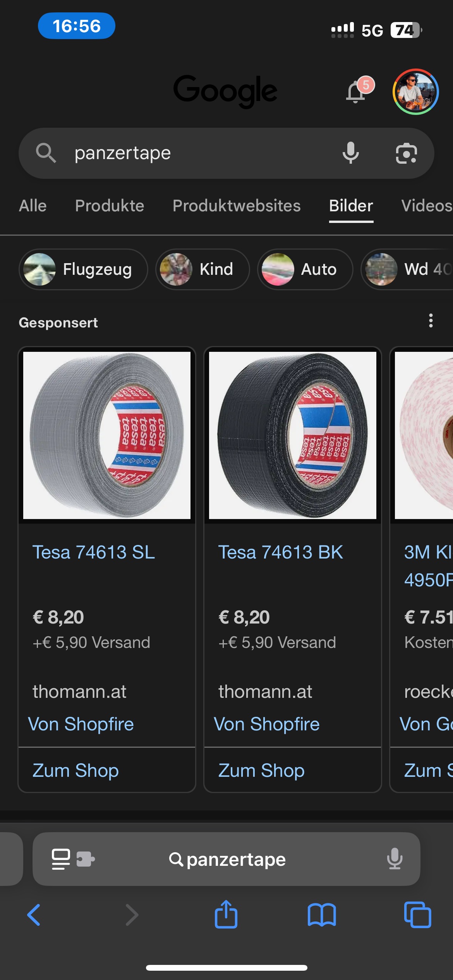Show open Safari tabs overview

pos(417,915)
